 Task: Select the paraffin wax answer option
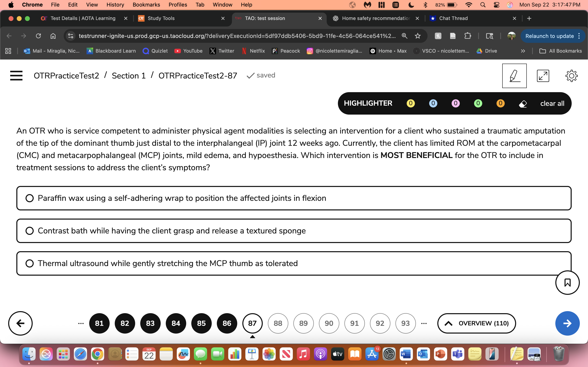(x=30, y=198)
